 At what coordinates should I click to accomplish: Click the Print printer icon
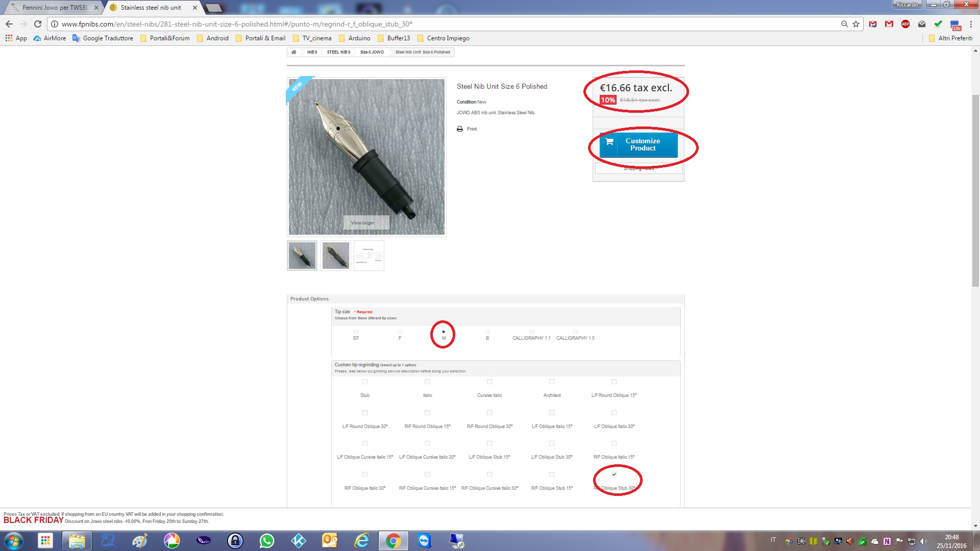coord(460,129)
